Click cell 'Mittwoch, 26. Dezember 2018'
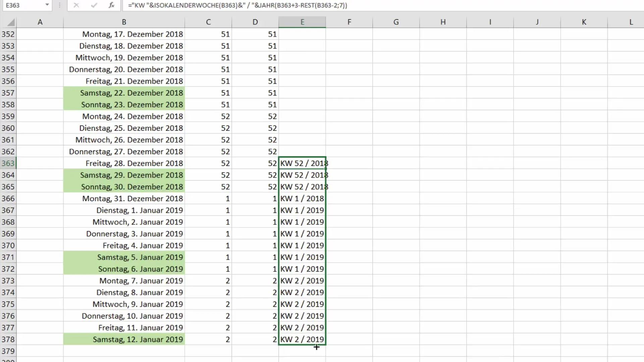Image resolution: width=644 pixels, height=362 pixels. pos(124,140)
